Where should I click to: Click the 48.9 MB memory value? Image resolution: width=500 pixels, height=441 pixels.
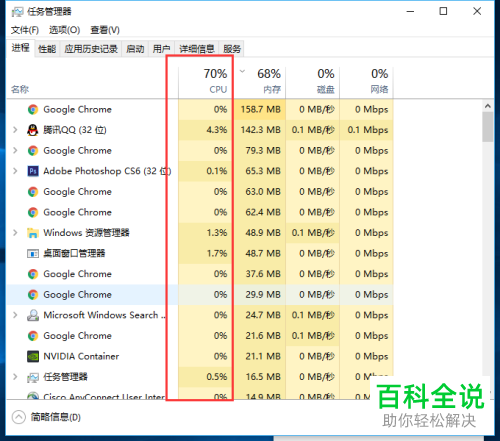[263, 233]
